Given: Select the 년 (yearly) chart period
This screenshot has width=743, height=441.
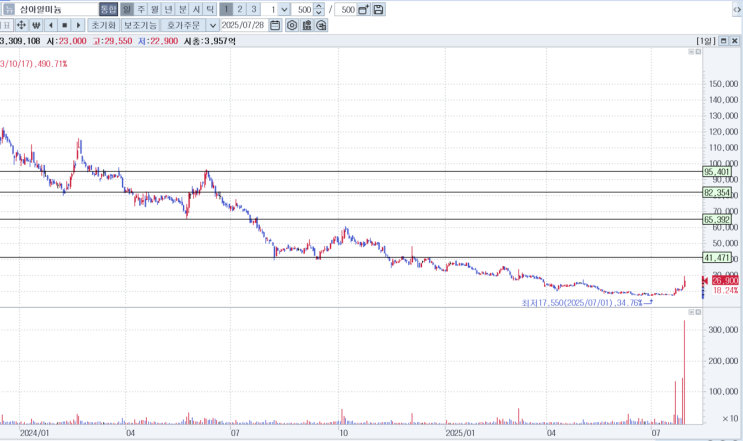Looking at the screenshot, I should [169, 9].
